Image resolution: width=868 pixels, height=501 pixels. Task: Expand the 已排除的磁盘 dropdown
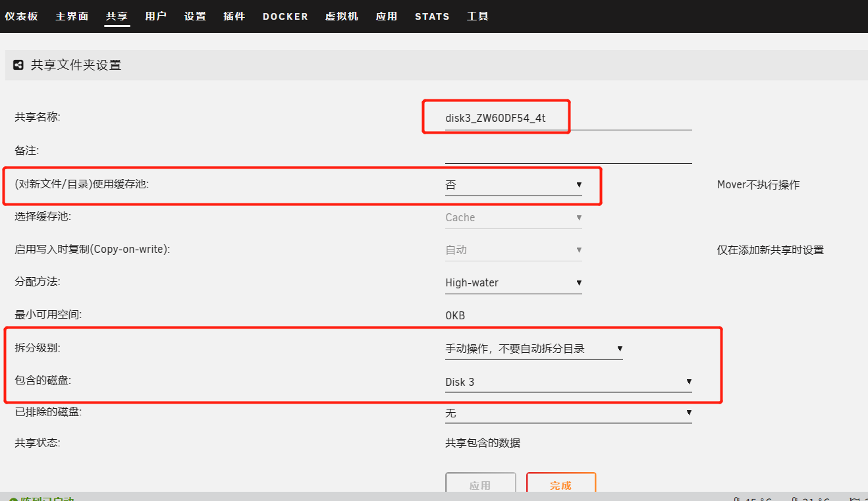click(568, 413)
